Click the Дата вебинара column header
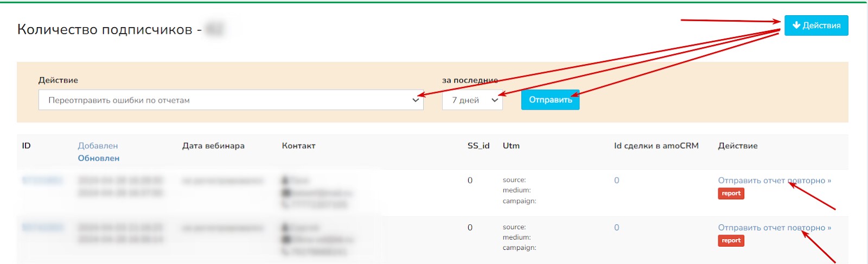868x264 pixels. click(213, 146)
